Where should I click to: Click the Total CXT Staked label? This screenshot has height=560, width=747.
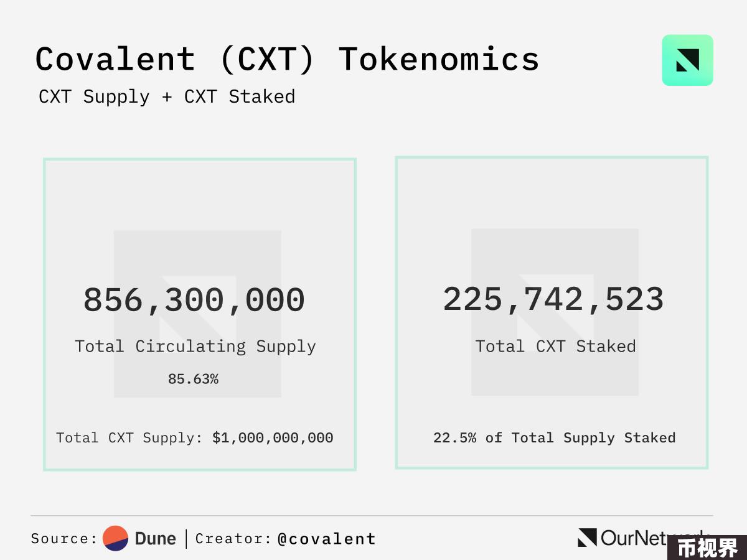[555, 346]
